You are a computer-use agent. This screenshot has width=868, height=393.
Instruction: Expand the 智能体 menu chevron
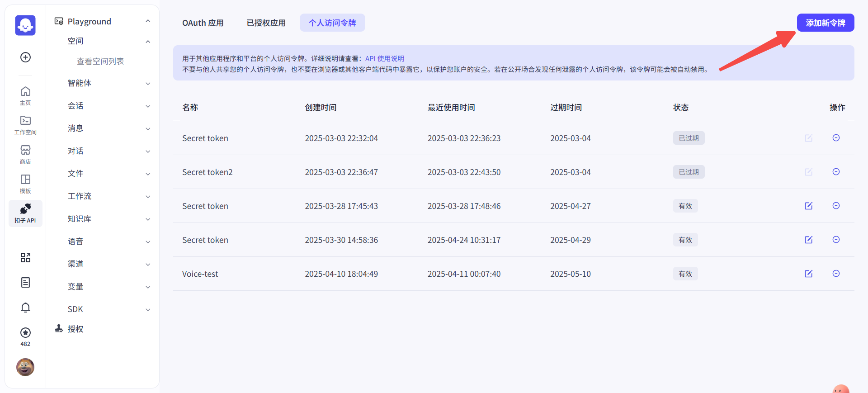(x=148, y=84)
